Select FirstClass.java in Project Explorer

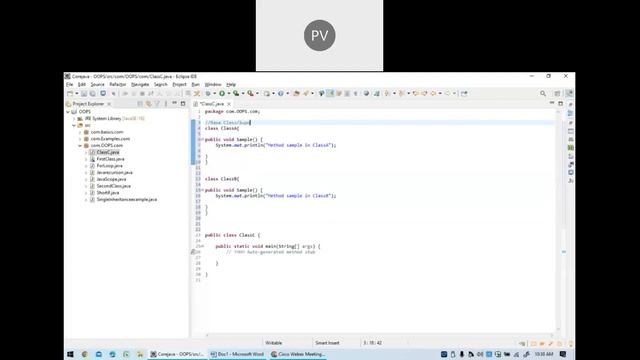click(110, 159)
